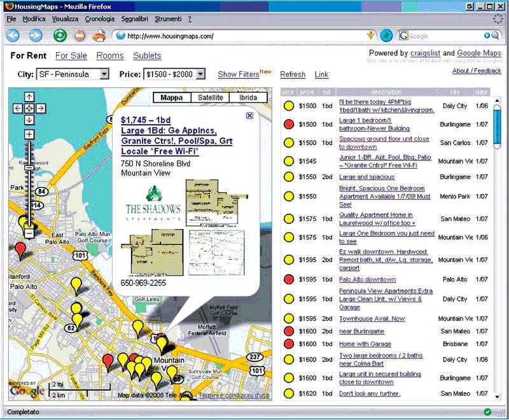Zoom in the map with the plus button
The width and height of the screenshot is (509, 420).
pos(29,134)
